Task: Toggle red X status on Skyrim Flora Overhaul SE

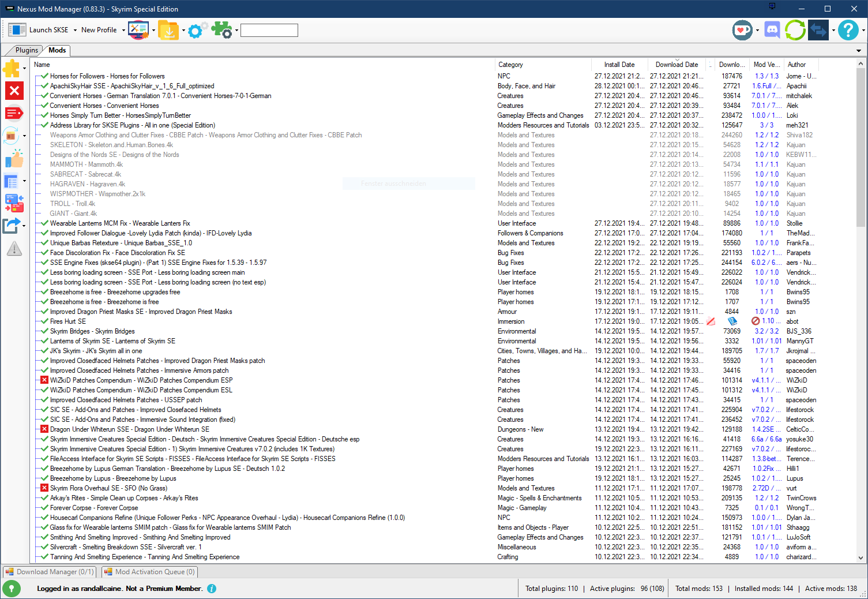Action: coord(44,488)
